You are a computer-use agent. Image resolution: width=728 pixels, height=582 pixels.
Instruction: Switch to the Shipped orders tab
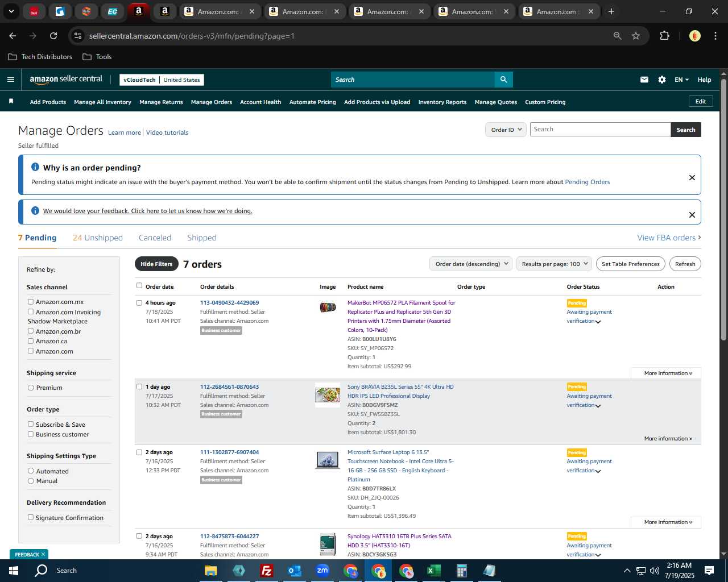tap(202, 238)
